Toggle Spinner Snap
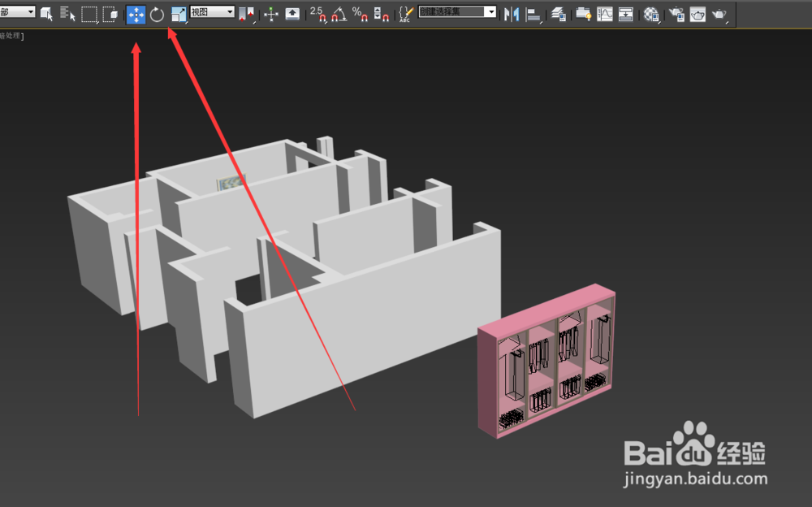Viewport: 812px width, 507px height. point(381,14)
